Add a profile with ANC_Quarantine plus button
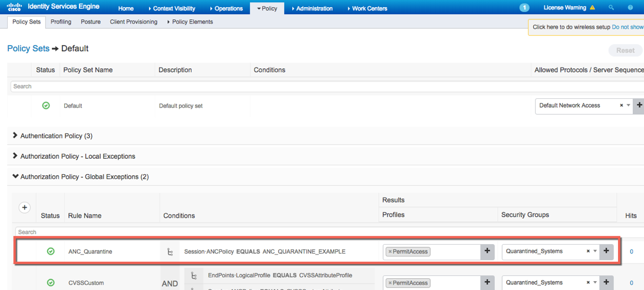Screen dimensions: 644x290 (487, 251)
